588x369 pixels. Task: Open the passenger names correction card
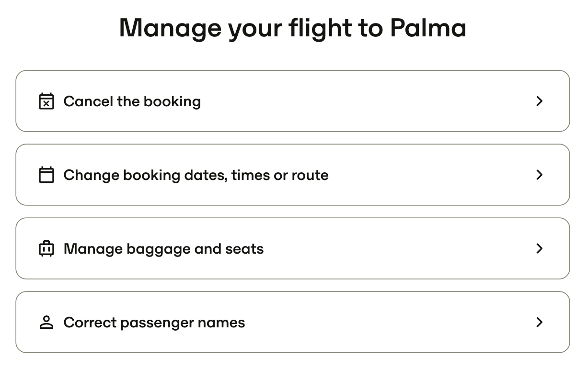click(293, 322)
